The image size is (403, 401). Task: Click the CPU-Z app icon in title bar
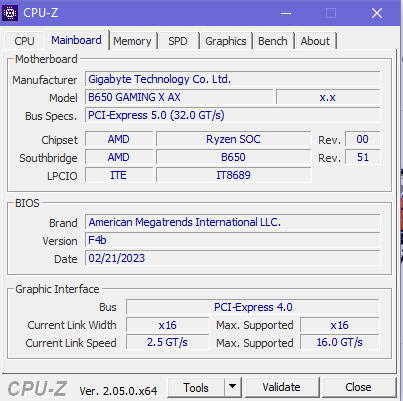pos(10,13)
